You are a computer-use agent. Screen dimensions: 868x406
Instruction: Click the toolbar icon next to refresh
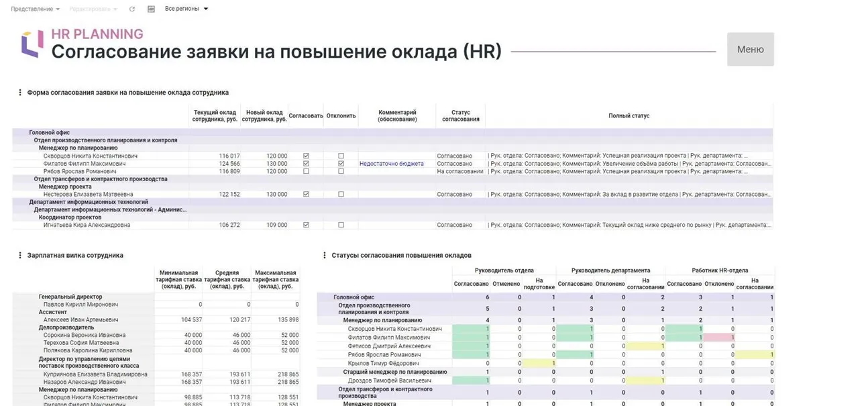tap(151, 9)
